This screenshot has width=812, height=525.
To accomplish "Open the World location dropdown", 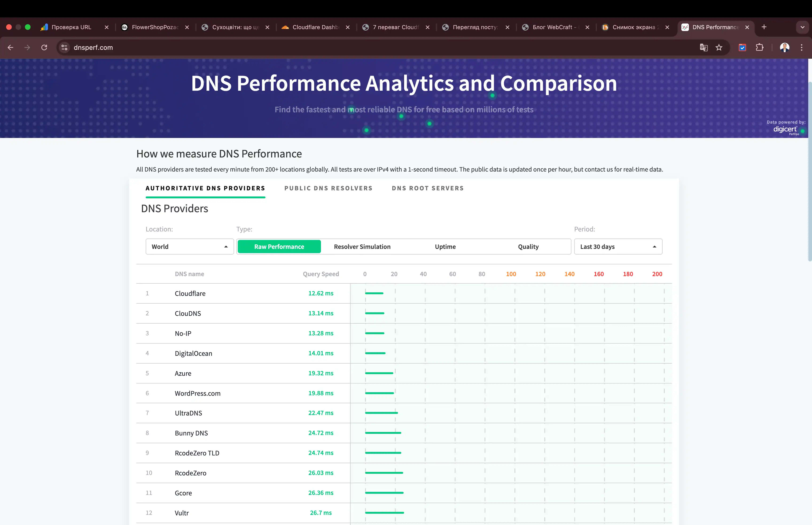I will [189, 247].
